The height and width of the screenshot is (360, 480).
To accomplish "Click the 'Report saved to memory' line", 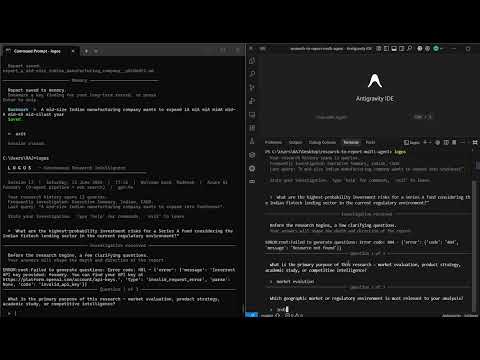I will pos(36,90).
